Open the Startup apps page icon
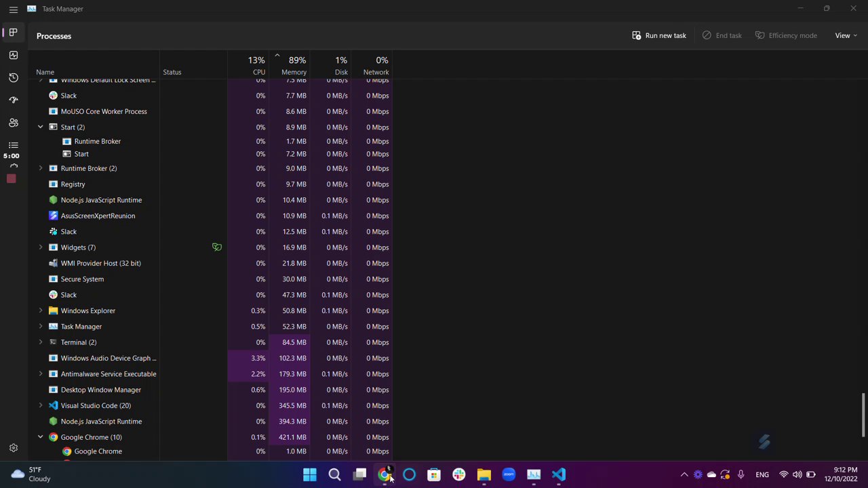 click(13, 100)
